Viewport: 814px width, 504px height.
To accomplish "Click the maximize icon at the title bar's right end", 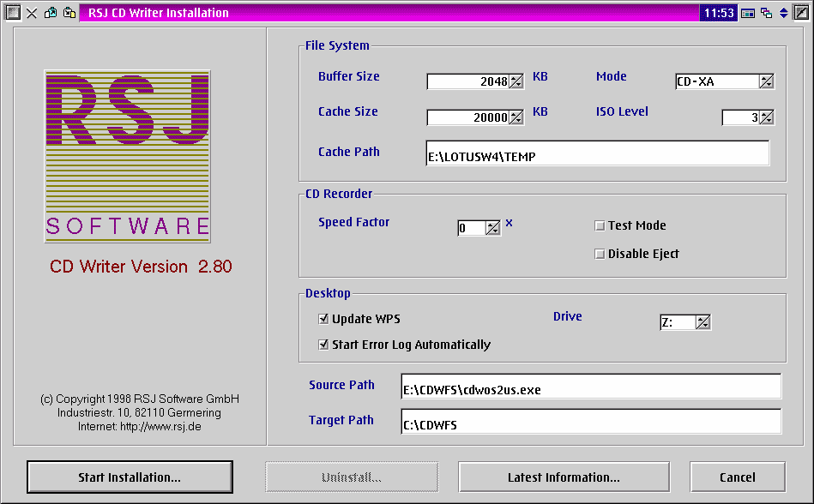I will tap(801, 13).
